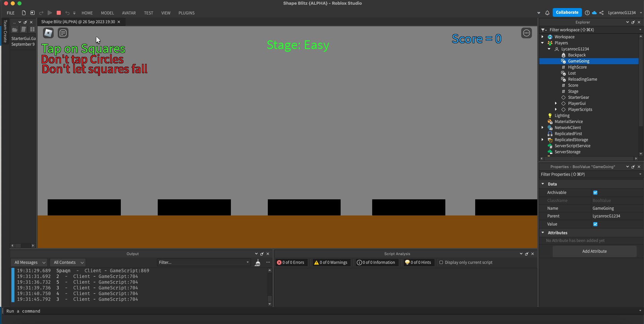Toggle the 0 of 0 Hints filter
This screenshot has height=324, width=644.
tap(418, 262)
